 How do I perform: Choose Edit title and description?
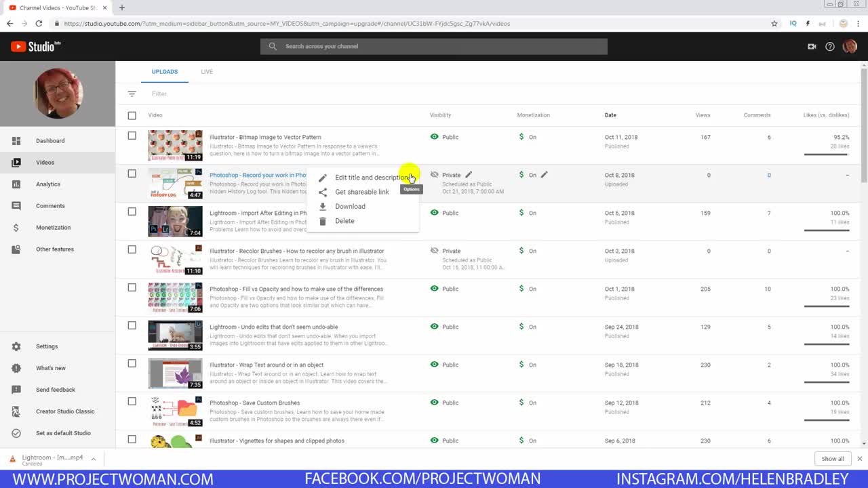363,178
